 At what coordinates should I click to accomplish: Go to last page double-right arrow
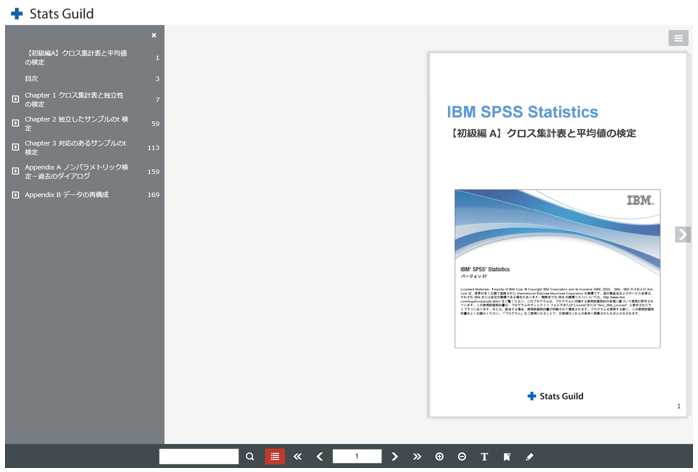click(417, 456)
